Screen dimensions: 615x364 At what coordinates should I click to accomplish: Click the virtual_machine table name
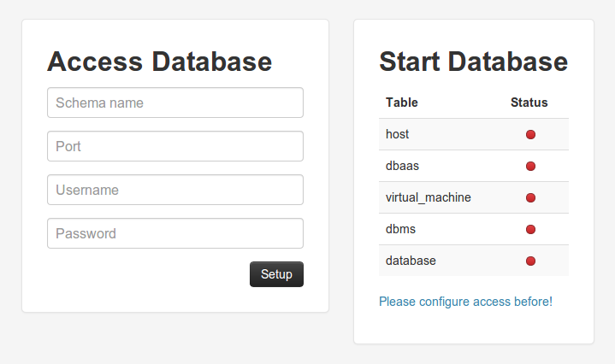(429, 197)
